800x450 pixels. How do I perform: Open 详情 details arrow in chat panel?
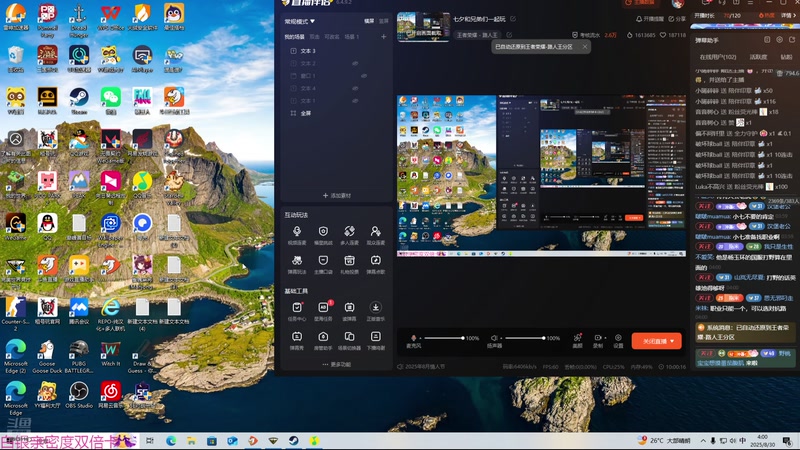pyautogui.click(x=788, y=16)
